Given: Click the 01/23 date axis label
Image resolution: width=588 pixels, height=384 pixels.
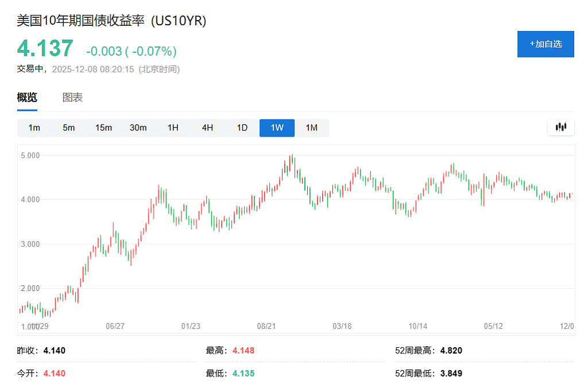Looking at the screenshot, I should tap(191, 326).
